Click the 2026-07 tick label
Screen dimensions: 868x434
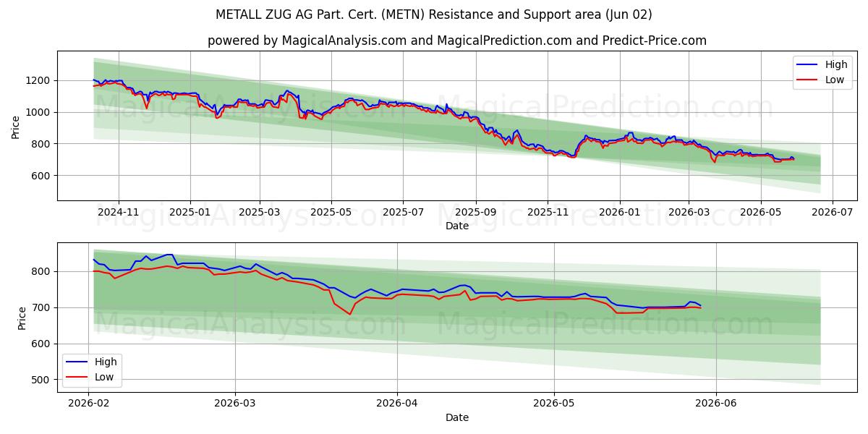click(832, 212)
